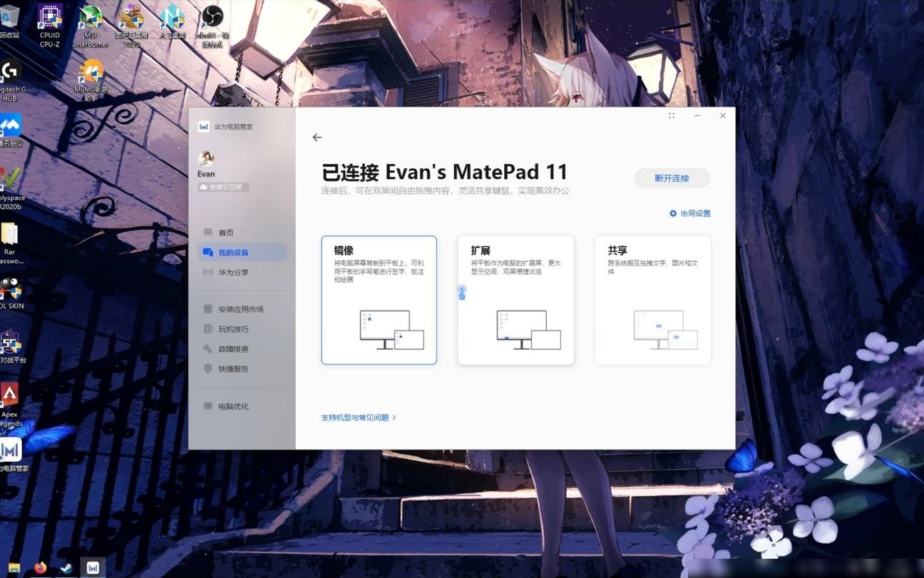Choose the 共享 share mode card
This screenshot has height=578, width=924.
(652, 300)
